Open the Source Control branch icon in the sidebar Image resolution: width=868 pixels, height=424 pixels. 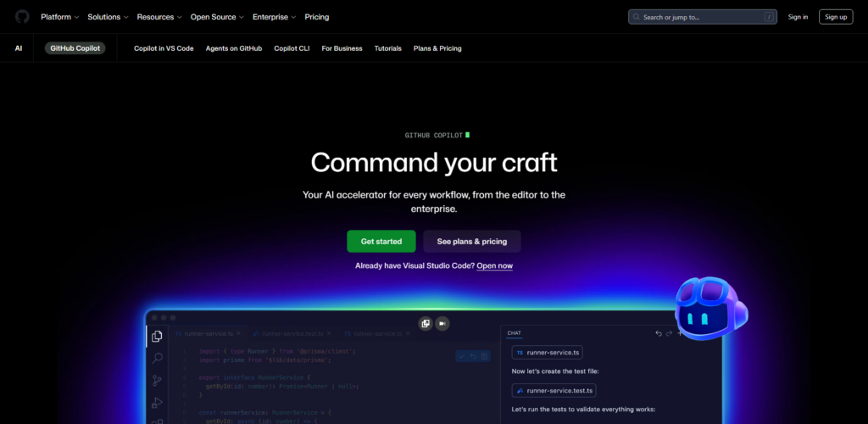pos(157,381)
